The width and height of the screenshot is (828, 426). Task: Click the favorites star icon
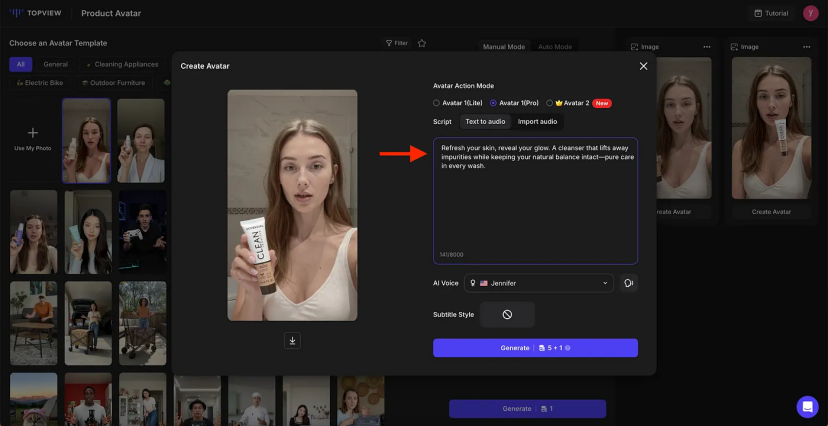(x=421, y=43)
